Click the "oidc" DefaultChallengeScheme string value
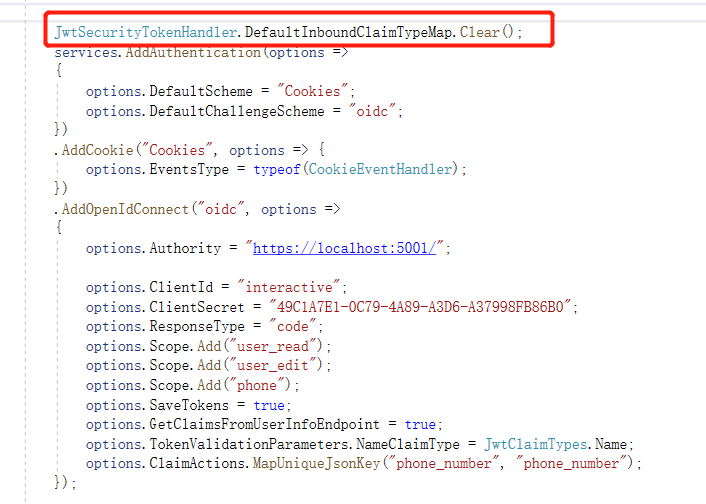Viewport: 706px width, 504px height. [372, 111]
